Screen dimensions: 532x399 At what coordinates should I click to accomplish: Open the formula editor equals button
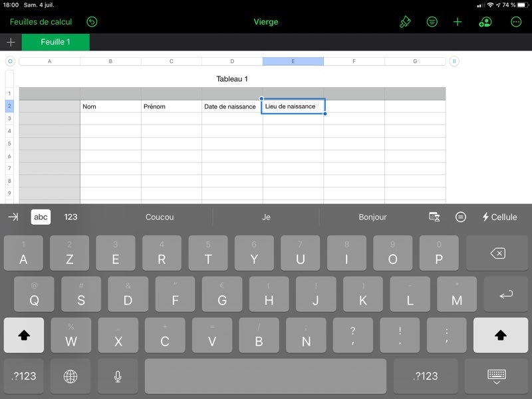[x=461, y=217]
